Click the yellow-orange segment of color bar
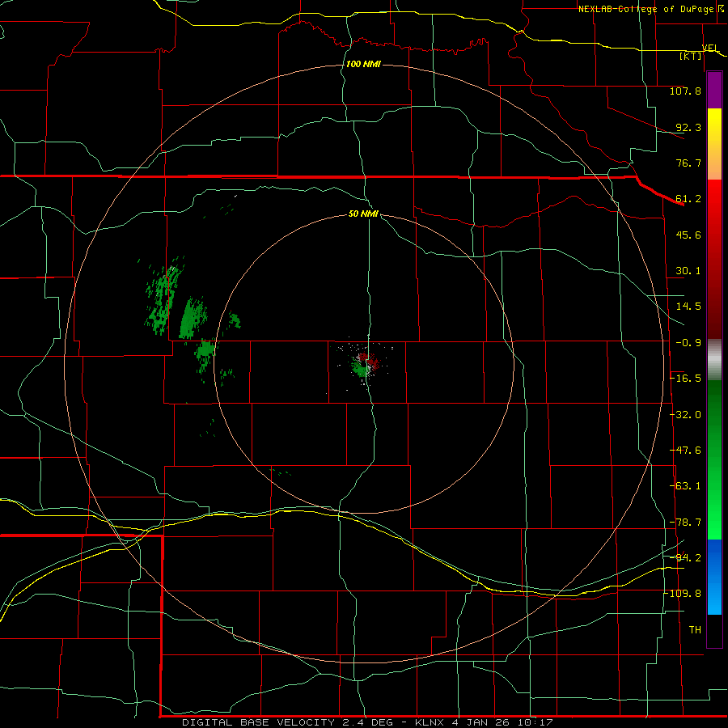728x728 pixels. (x=714, y=144)
